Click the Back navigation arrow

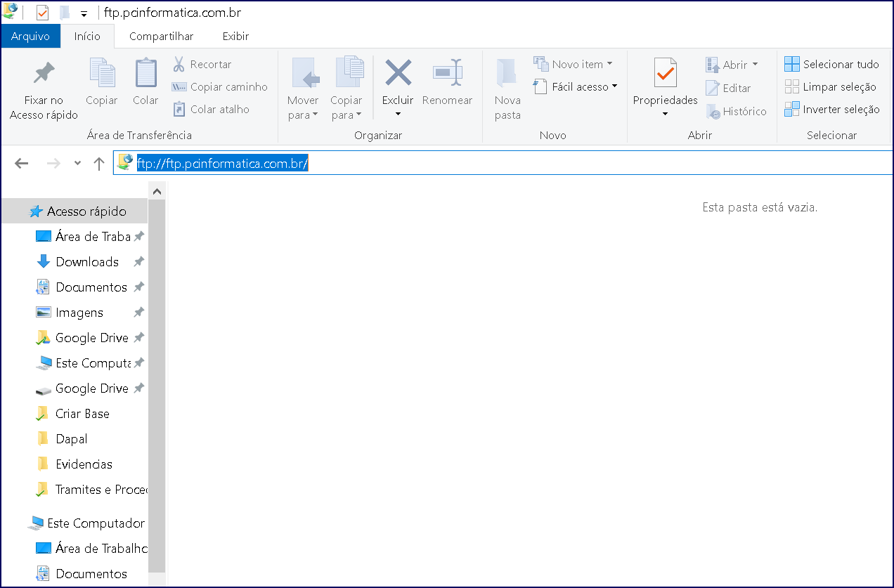point(22,164)
